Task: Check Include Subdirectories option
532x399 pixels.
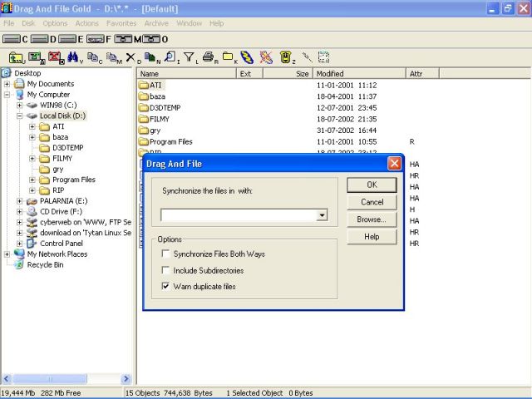Action: pos(165,270)
